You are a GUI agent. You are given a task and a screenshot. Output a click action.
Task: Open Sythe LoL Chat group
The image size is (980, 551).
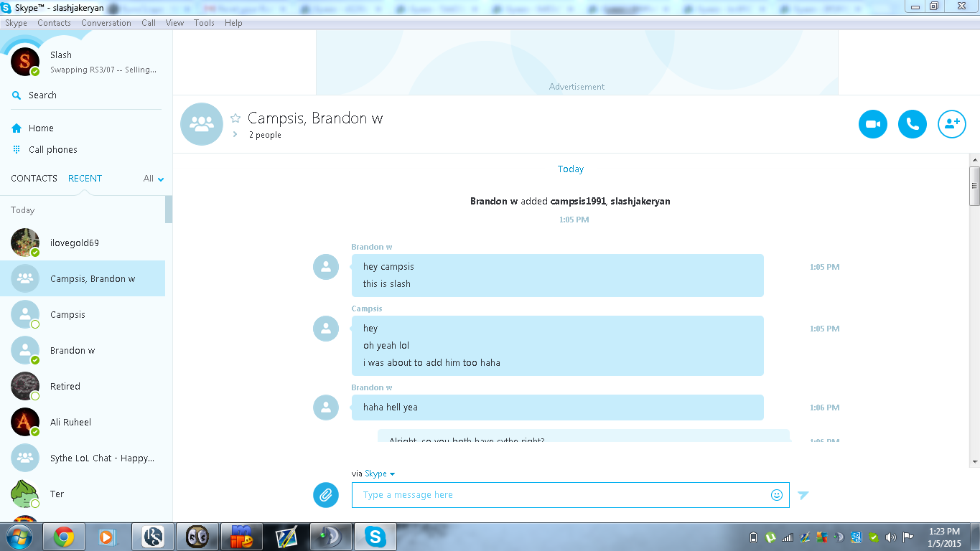(x=83, y=458)
